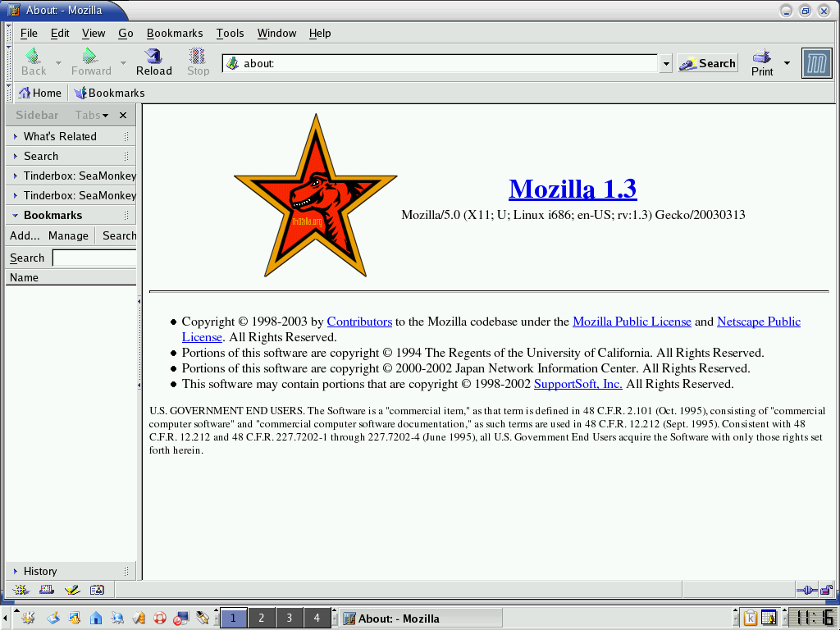Expand the first Tinderbox: SeaMonkey panel
Viewport: 840px width, 630px height.
tap(71, 176)
